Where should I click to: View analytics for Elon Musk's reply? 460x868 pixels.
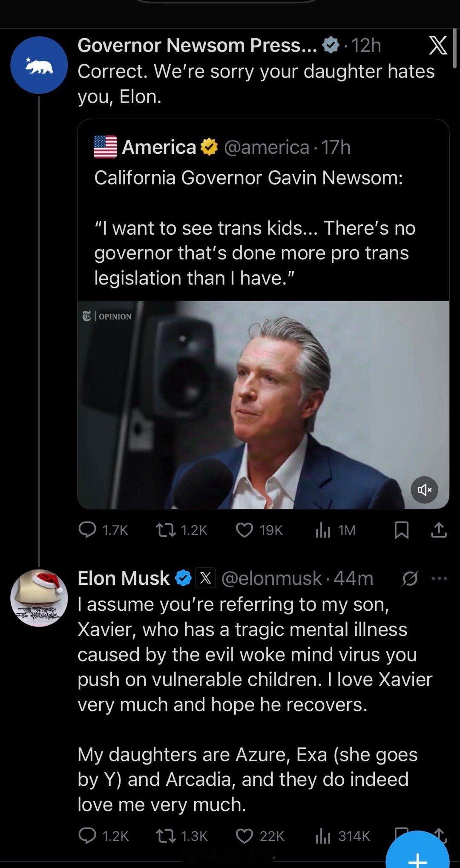click(323, 836)
